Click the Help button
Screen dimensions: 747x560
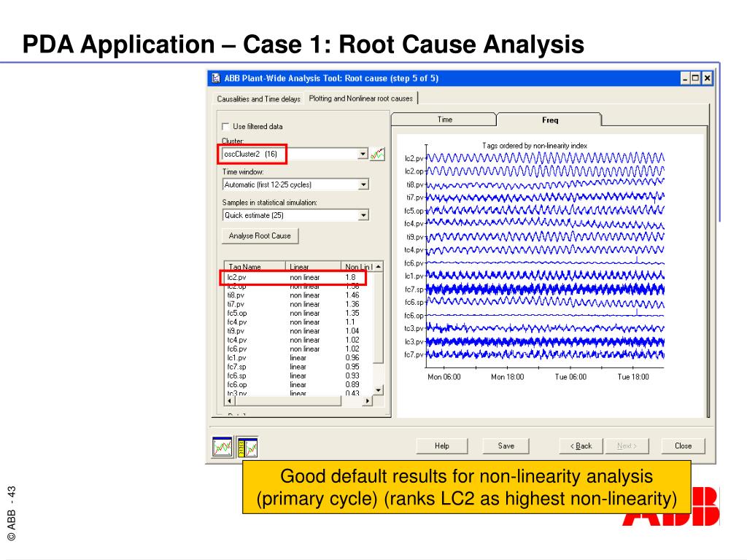click(x=441, y=446)
